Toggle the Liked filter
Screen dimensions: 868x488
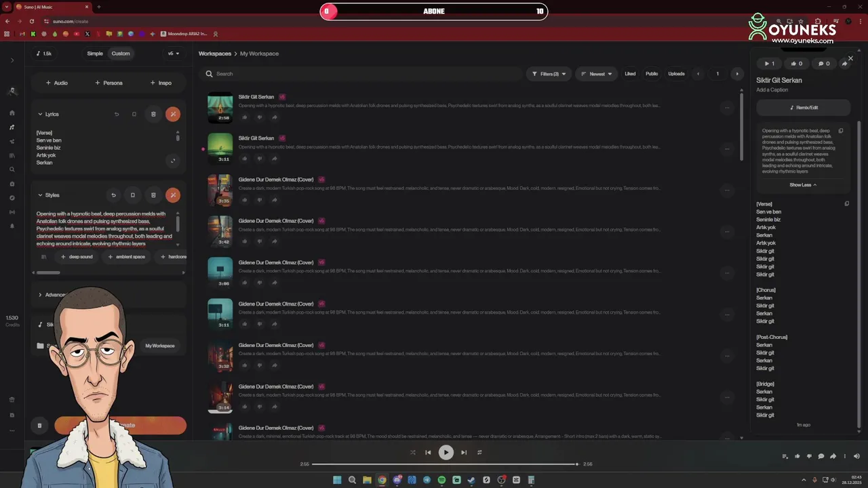630,74
